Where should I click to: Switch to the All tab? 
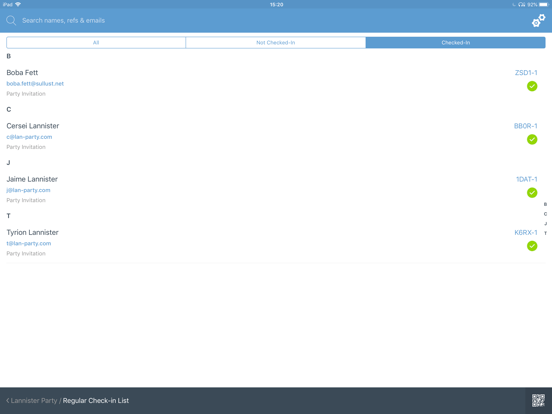coord(96,43)
